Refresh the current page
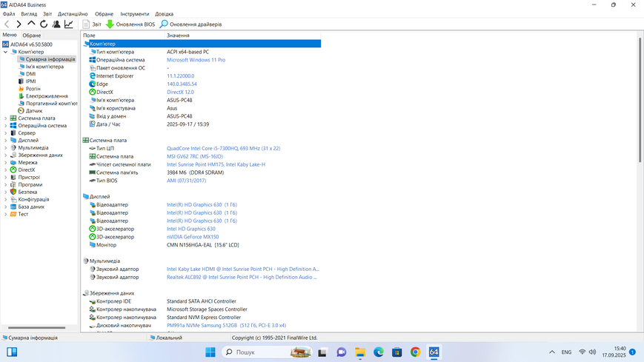644x362 pixels. (44, 24)
